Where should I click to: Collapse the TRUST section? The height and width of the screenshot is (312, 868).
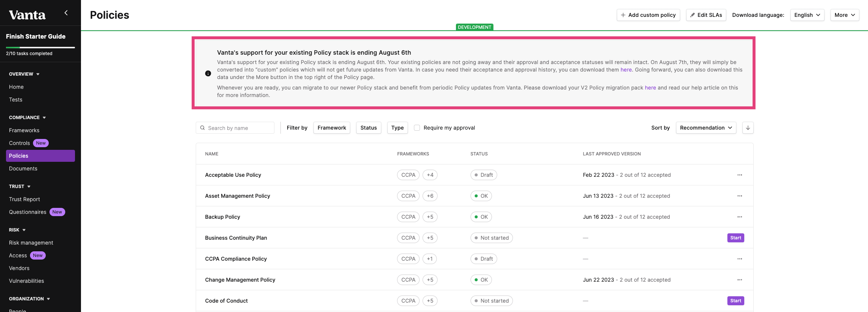pyautogui.click(x=20, y=187)
